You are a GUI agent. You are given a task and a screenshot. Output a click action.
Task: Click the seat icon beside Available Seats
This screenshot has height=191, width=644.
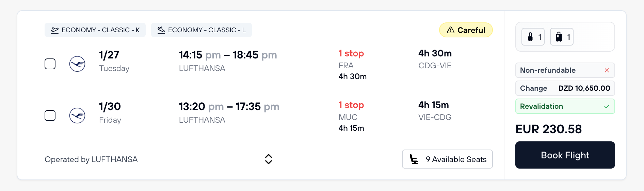[x=414, y=159]
